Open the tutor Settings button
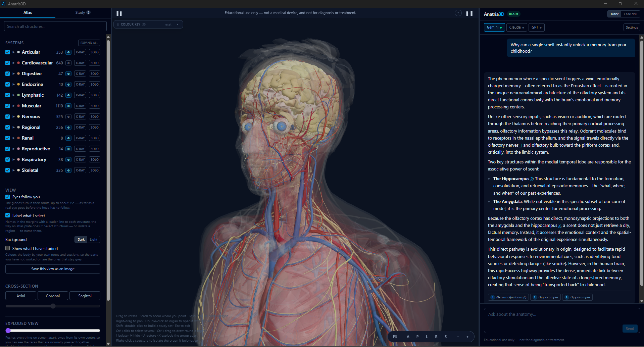The width and height of the screenshot is (644, 347). pos(632,28)
